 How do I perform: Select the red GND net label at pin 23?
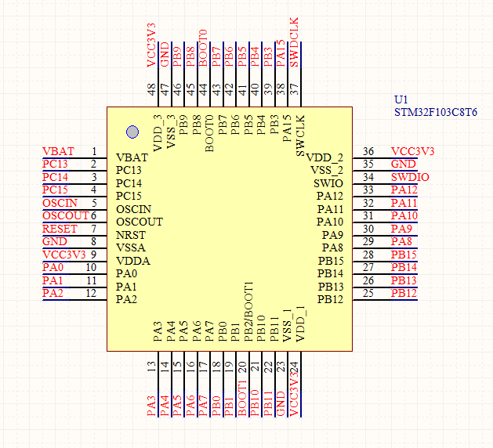point(281,403)
